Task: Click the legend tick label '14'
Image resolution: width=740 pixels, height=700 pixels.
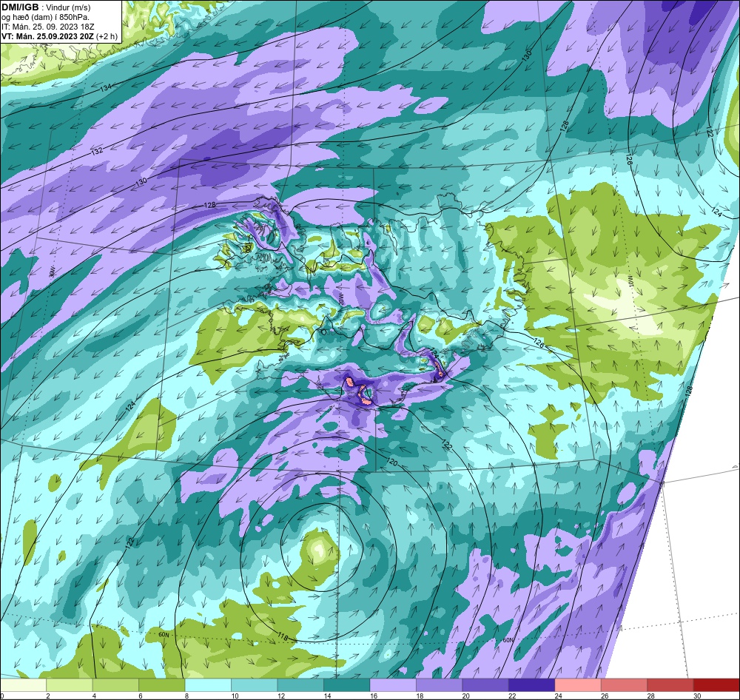Action: (327, 696)
